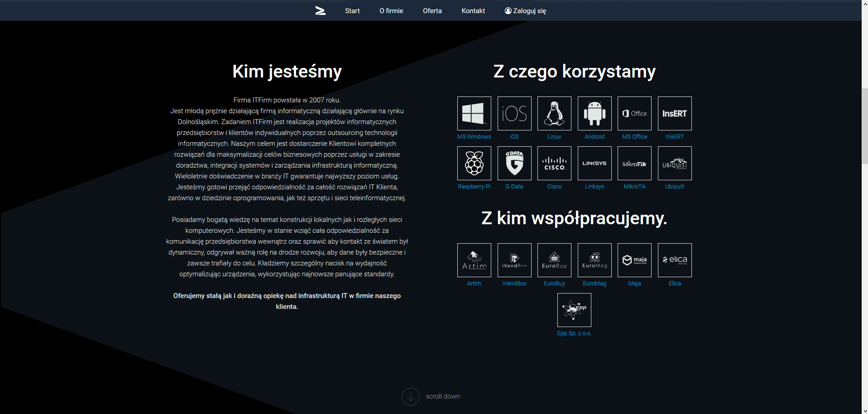Click the Z kim współpracujemy heading
Viewport: 868px width, 414px height.
coord(574,218)
